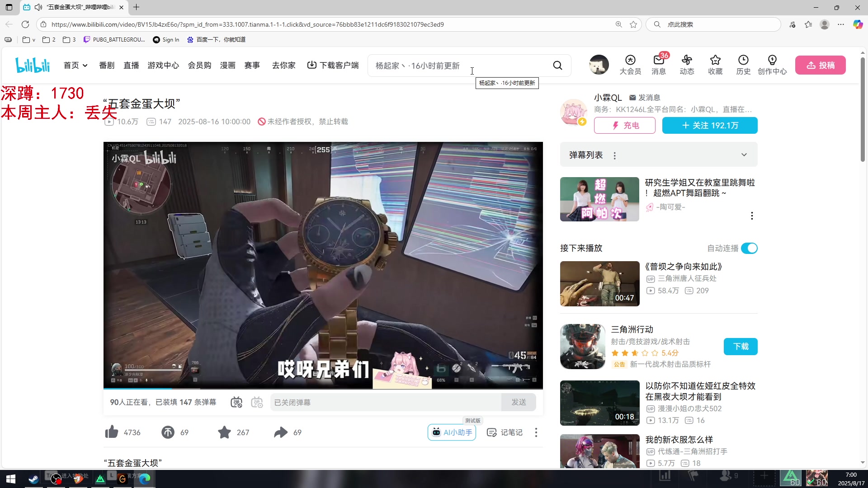The width and height of the screenshot is (868, 488).
Task: Open the 首页 dropdown
Action: point(75,66)
